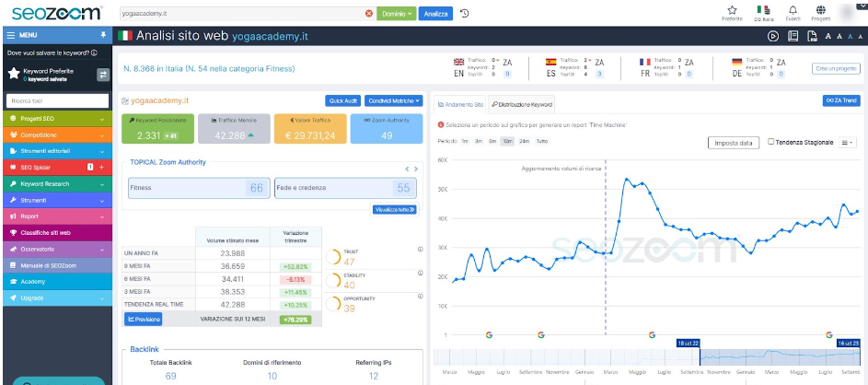
Task: Show previous Topical Authority topic
Action: click(407, 169)
